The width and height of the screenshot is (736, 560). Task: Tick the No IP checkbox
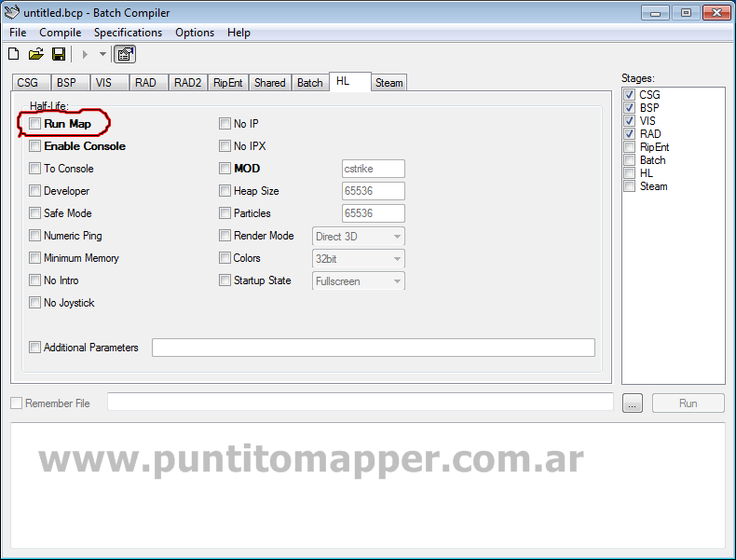pos(225,123)
